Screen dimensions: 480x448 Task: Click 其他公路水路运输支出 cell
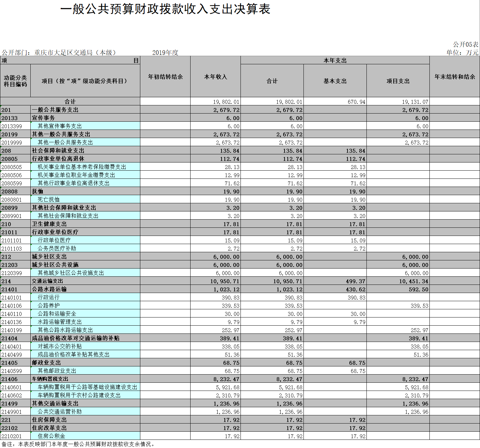tap(85, 330)
